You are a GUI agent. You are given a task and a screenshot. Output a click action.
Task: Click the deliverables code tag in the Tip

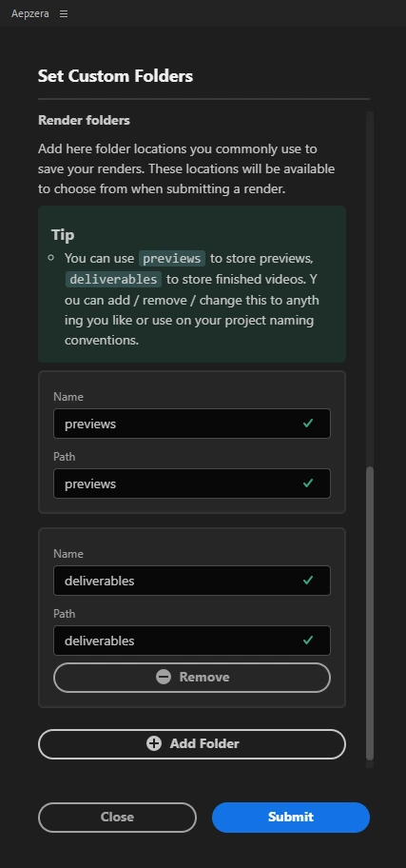point(113,279)
